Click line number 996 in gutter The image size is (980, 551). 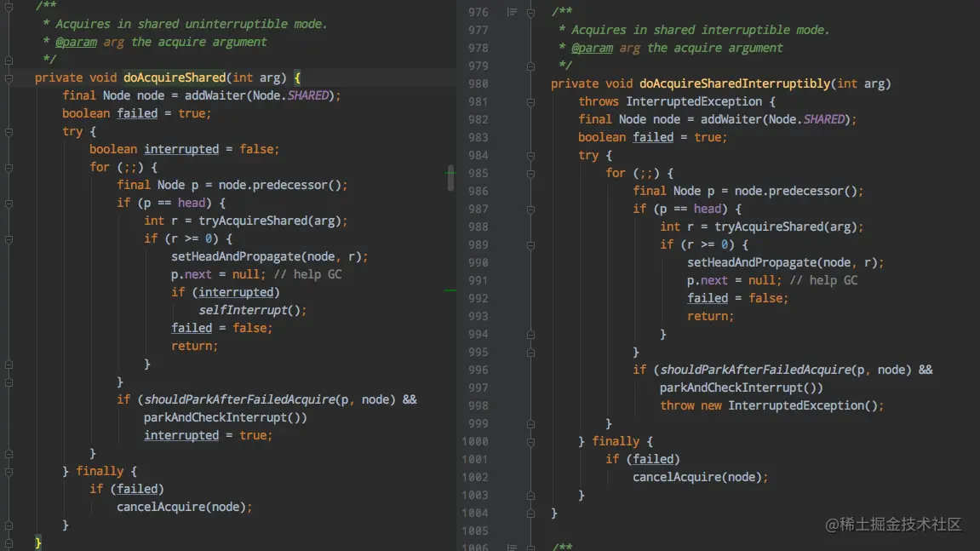(479, 370)
